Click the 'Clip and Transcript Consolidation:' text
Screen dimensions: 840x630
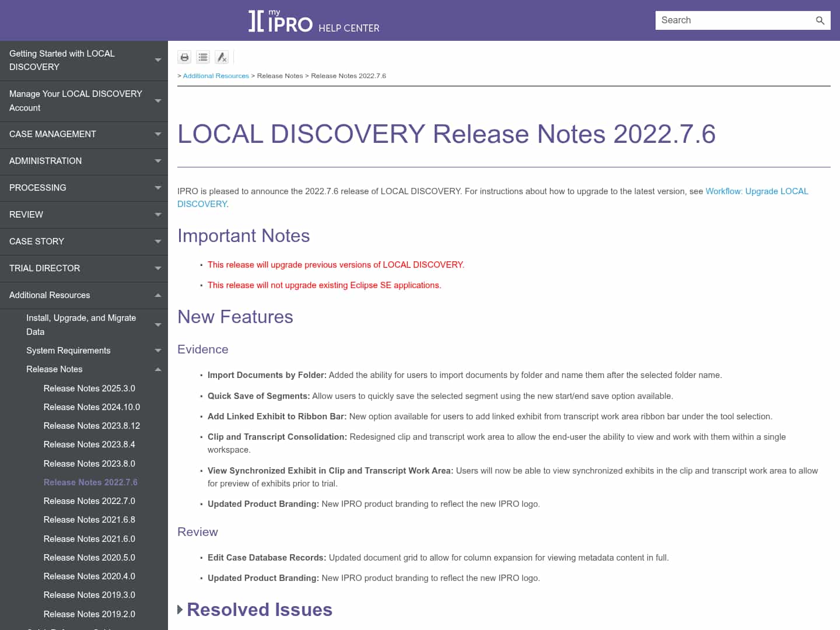coord(277,437)
